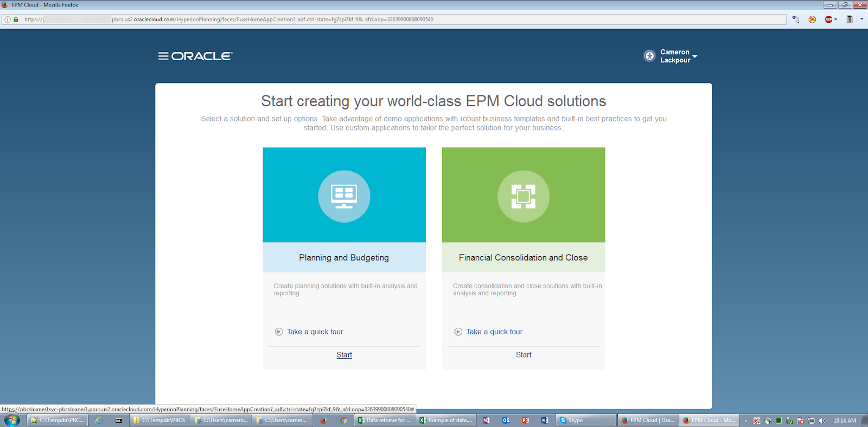
Task: Open the command prompt taskbar icon
Action: [118, 420]
